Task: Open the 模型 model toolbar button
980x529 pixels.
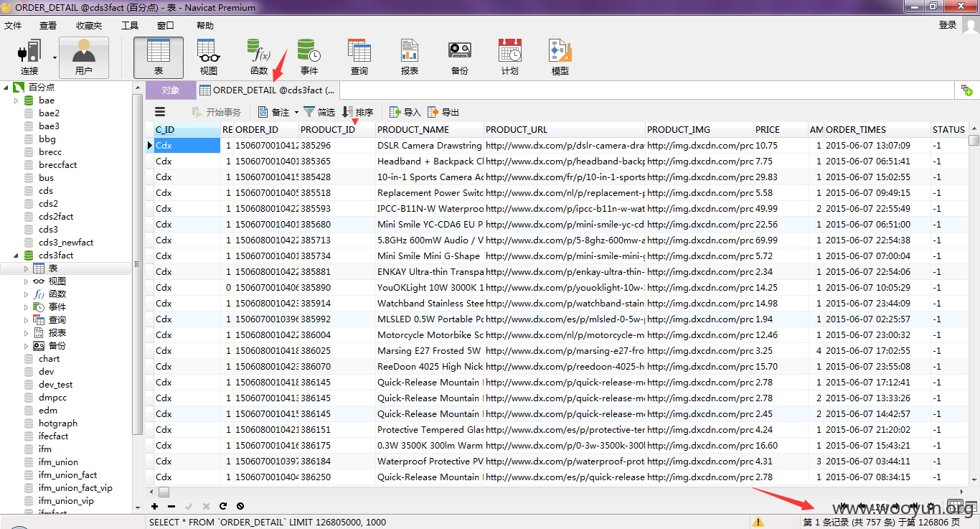Action: click(x=560, y=57)
